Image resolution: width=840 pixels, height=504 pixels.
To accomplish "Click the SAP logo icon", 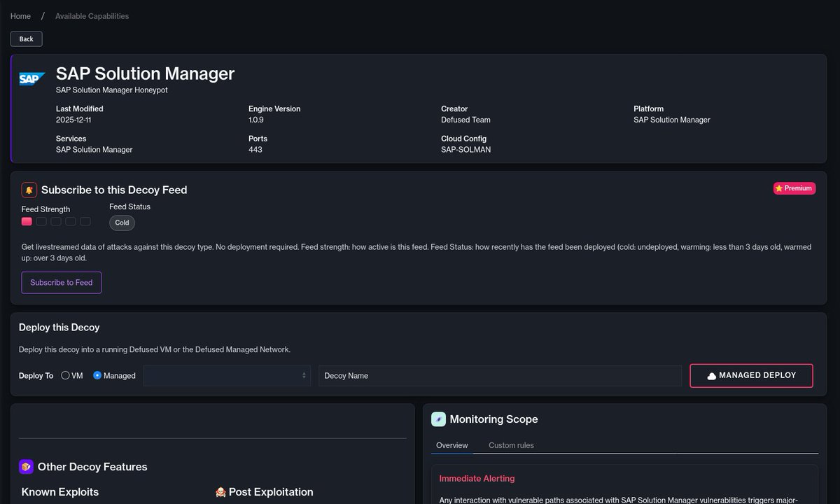I will click(x=32, y=78).
